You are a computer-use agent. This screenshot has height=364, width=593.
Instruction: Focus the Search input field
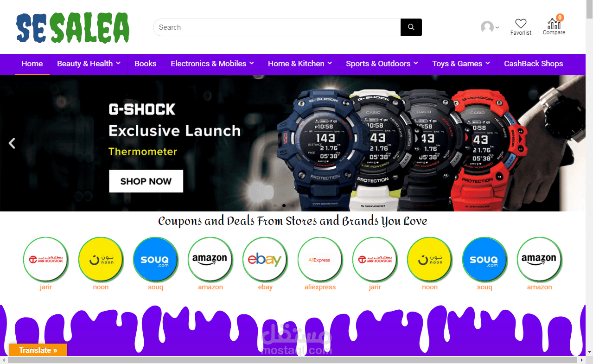pyautogui.click(x=277, y=27)
